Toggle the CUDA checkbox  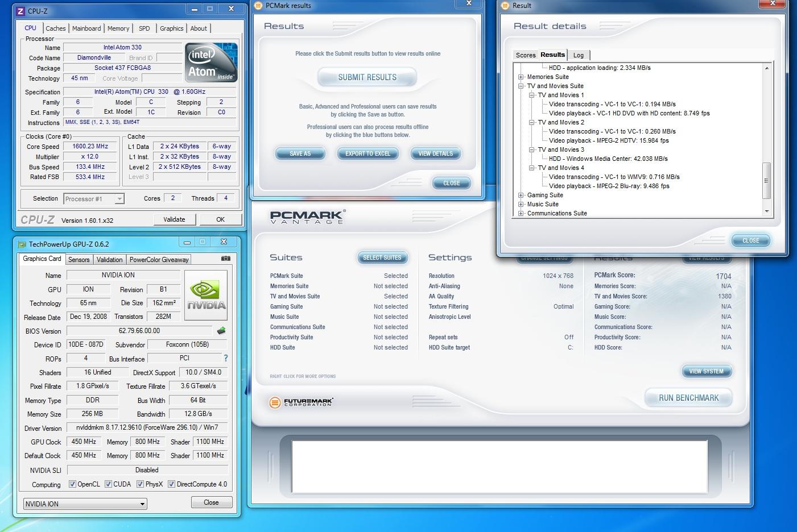coord(108,484)
